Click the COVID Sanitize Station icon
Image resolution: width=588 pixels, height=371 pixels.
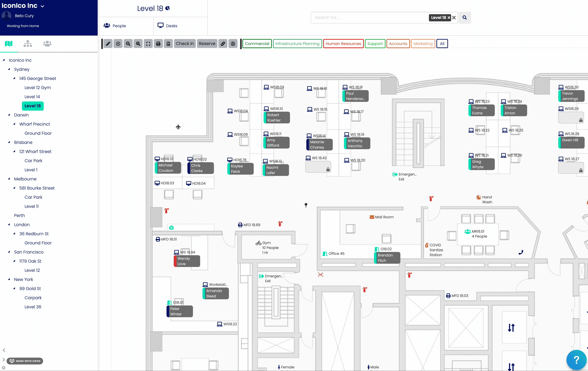click(427, 245)
